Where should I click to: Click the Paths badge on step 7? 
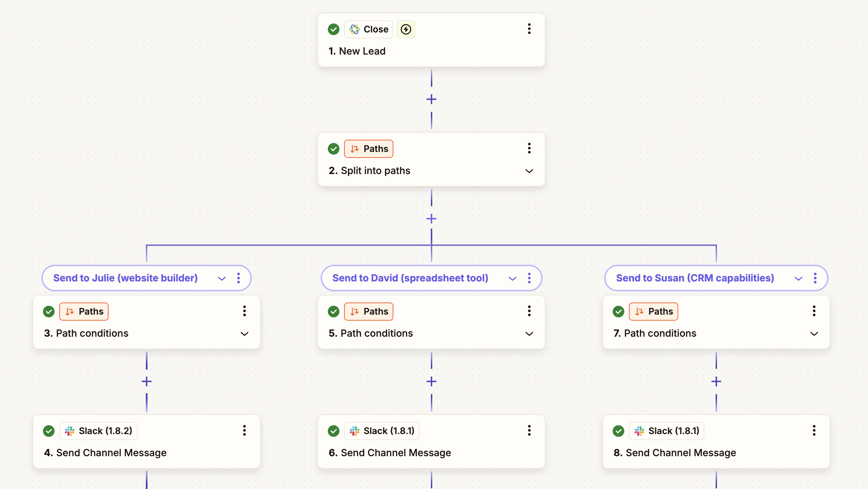pos(653,311)
